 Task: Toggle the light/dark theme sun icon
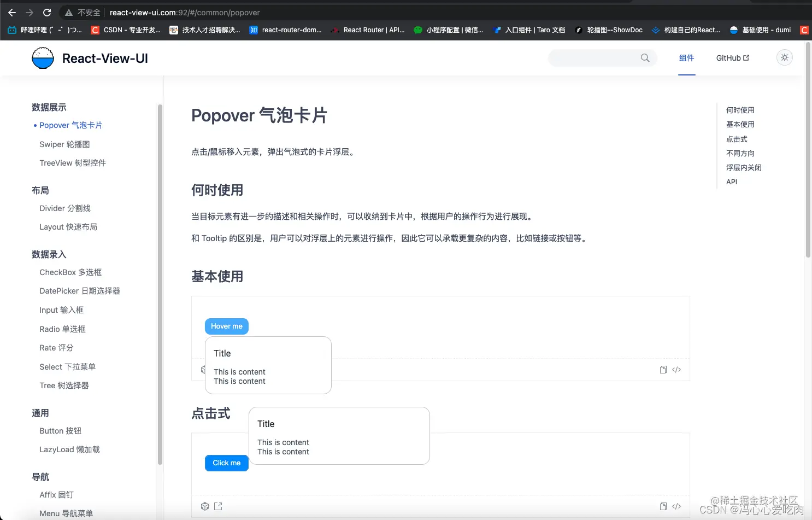tap(784, 57)
